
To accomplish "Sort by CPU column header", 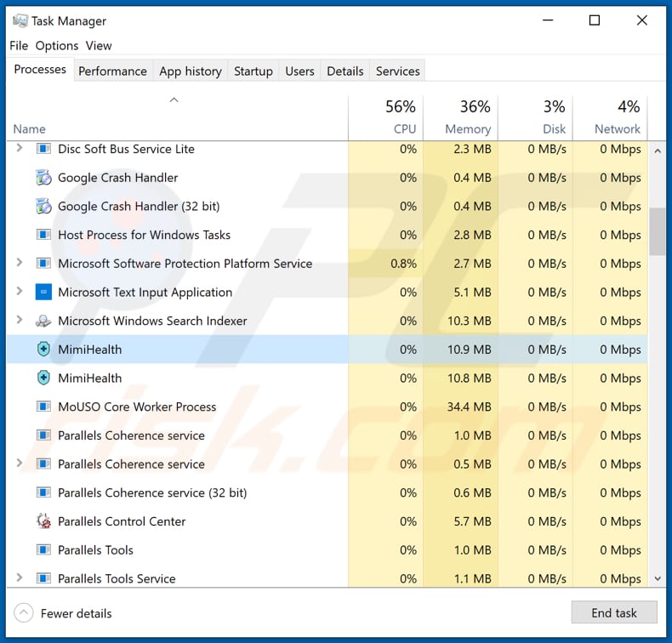I will pos(385,117).
